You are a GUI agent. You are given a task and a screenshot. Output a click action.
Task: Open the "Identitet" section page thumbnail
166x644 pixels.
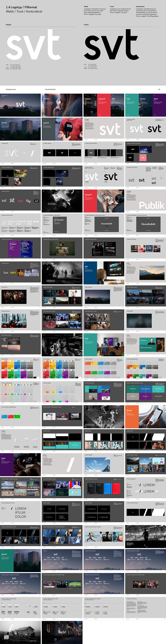(x=62, y=105)
